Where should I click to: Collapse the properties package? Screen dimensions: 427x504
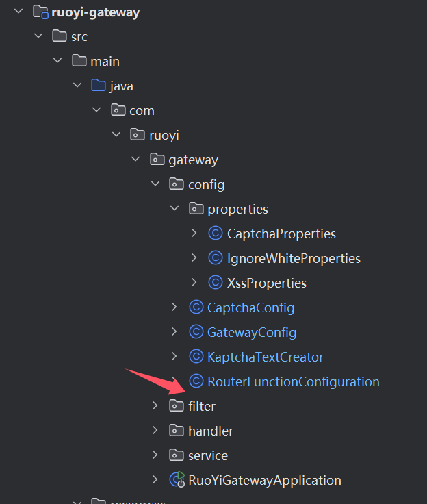(x=175, y=209)
